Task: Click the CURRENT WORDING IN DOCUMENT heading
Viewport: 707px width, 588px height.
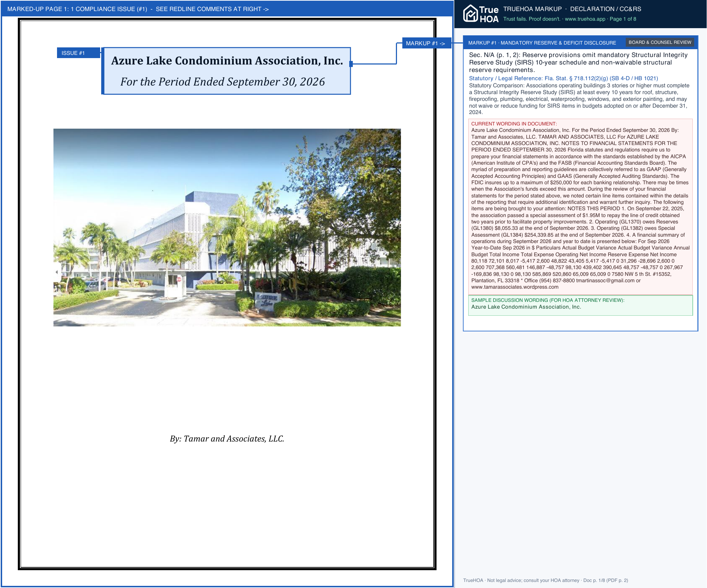Action: click(514, 124)
